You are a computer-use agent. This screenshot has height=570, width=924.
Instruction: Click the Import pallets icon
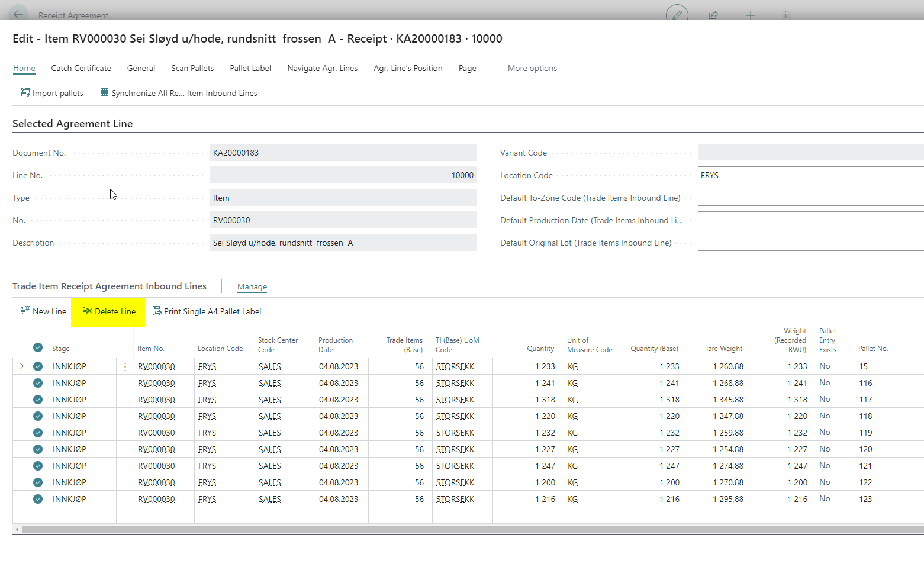[25, 92]
